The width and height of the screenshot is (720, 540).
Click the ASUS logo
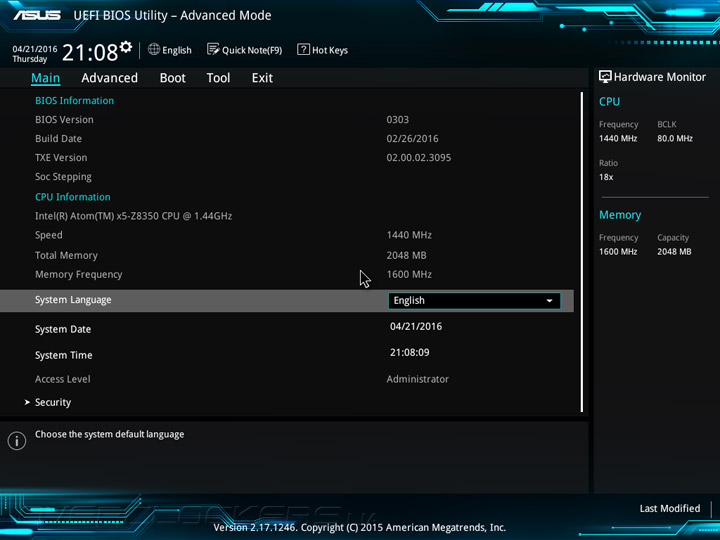tap(37, 15)
